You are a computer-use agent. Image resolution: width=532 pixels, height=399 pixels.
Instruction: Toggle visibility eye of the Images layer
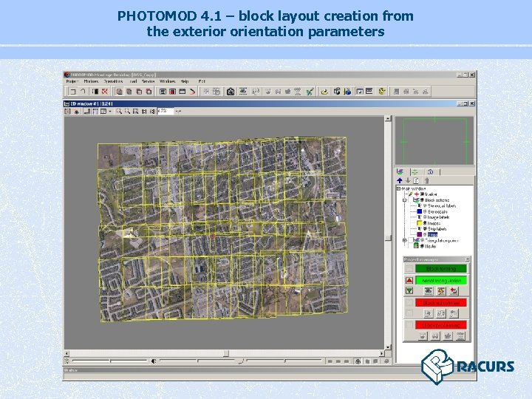point(425,223)
